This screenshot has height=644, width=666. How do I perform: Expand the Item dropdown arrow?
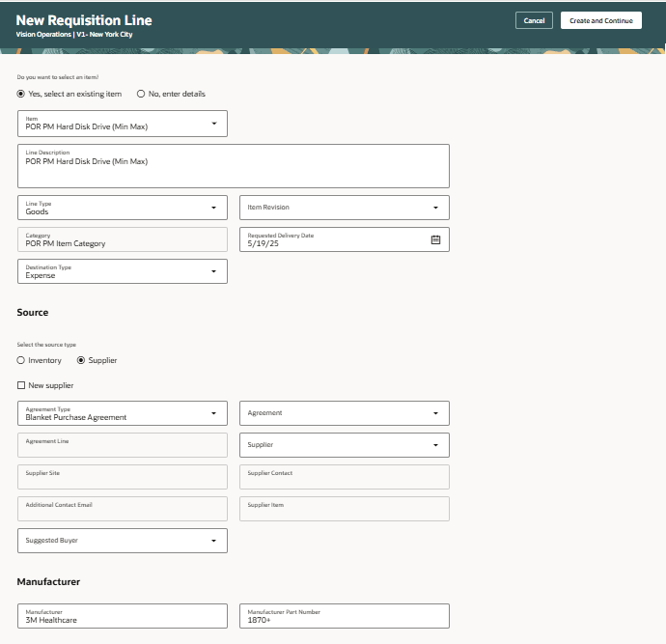pos(214,124)
